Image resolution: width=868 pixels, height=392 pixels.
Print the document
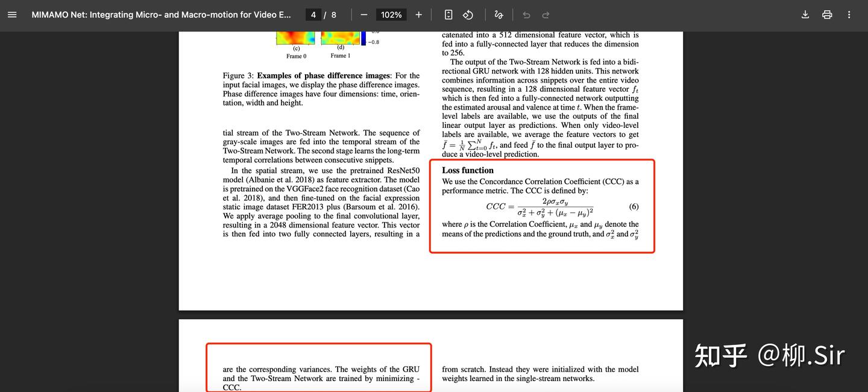click(827, 14)
